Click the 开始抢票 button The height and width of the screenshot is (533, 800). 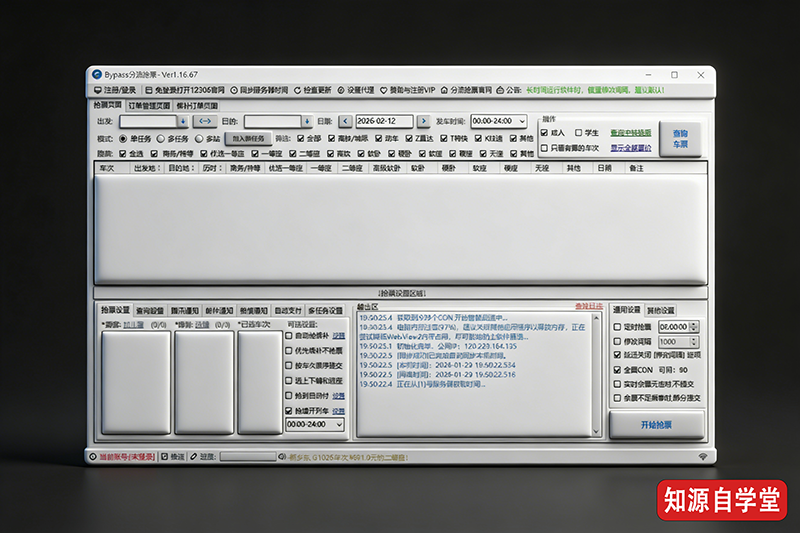656,424
